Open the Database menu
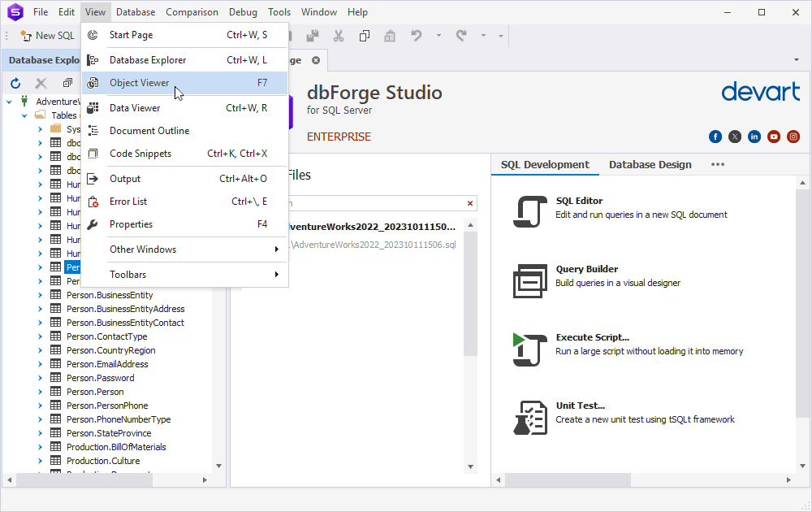Image resolution: width=812 pixels, height=512 pixels. tap(136, 12)
